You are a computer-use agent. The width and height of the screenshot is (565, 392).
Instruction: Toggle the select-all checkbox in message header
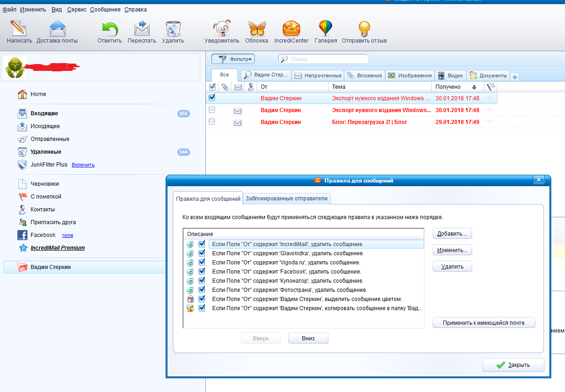[212, 87]
